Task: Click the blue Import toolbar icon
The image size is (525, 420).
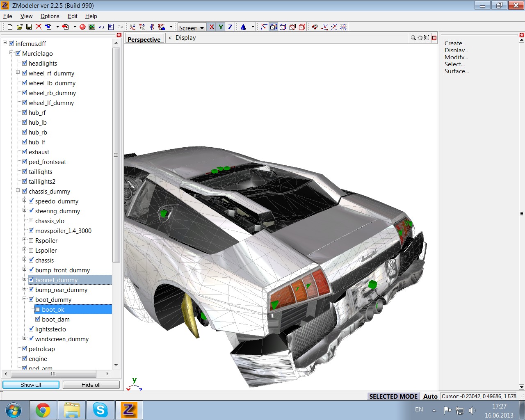Action: coord(48,27)
